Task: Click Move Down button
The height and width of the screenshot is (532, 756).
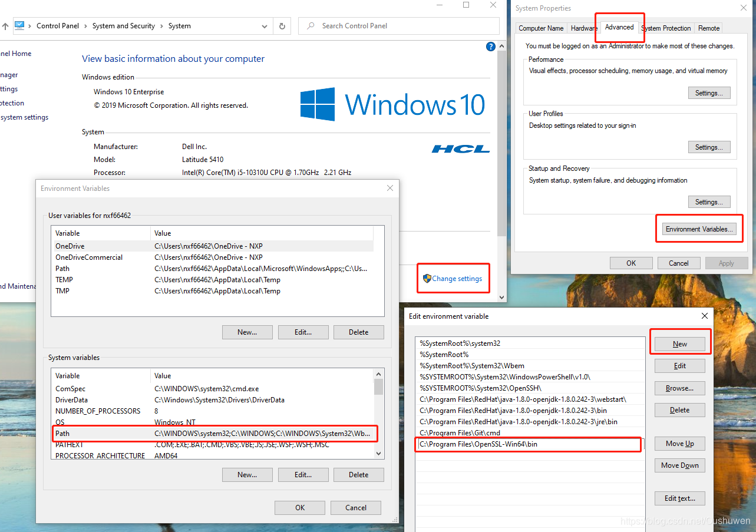Action: coord(680,465)
